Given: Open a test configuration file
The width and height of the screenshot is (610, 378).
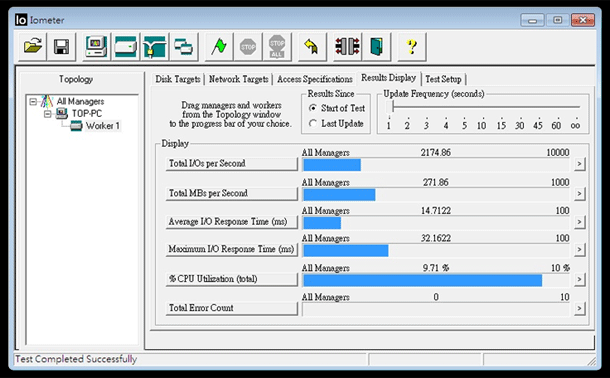Looking at the screenshot, I should (33, 47).
